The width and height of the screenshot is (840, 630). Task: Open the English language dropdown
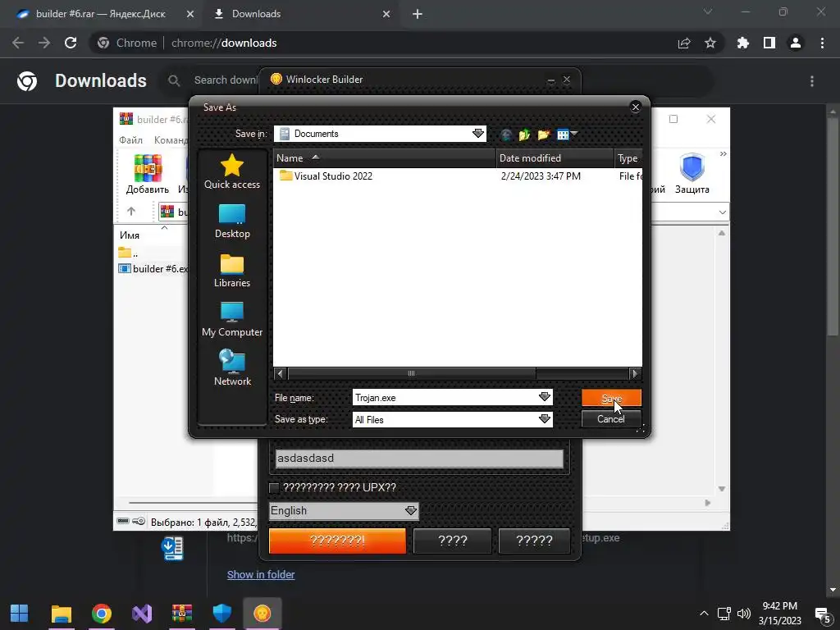click(344, 510)
